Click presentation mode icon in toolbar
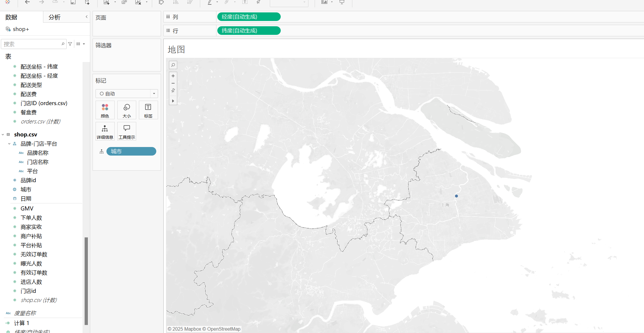 coord(342,2)
